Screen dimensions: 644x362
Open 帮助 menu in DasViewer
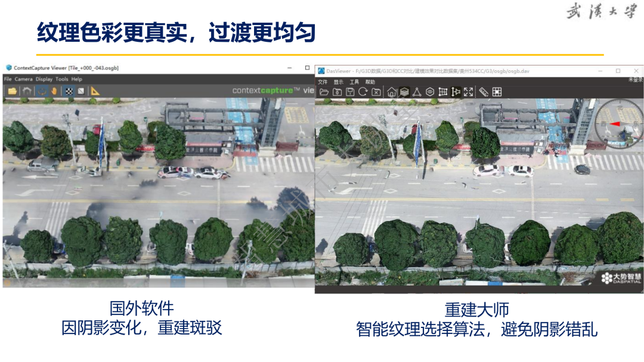click(370, 82)
